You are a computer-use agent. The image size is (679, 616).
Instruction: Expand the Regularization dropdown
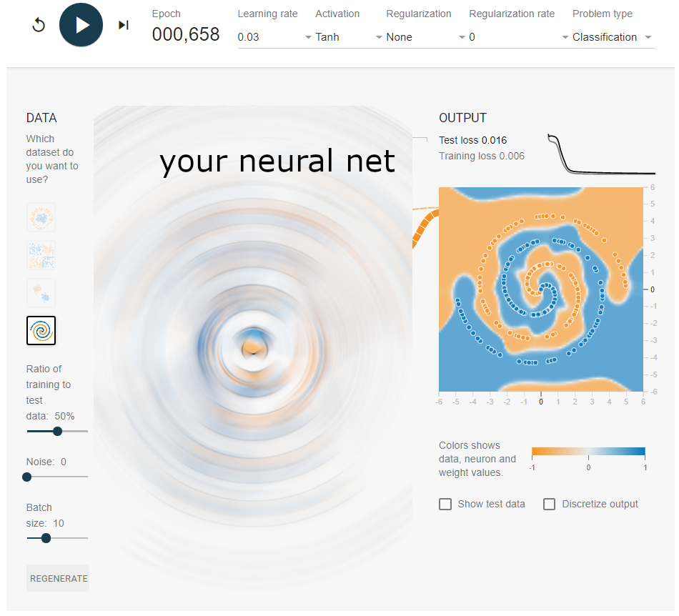[425, 37]
